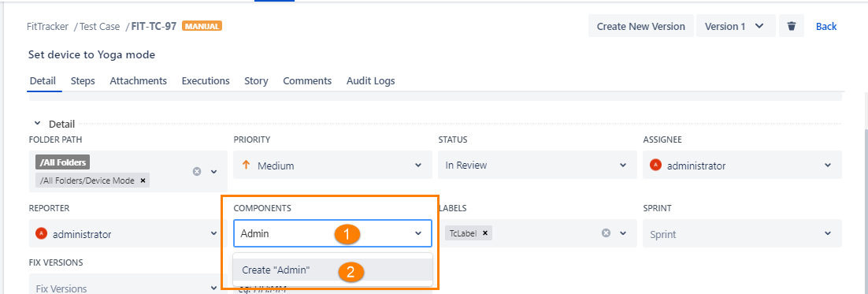Clear all labels with the x icon

coord(606,233)
